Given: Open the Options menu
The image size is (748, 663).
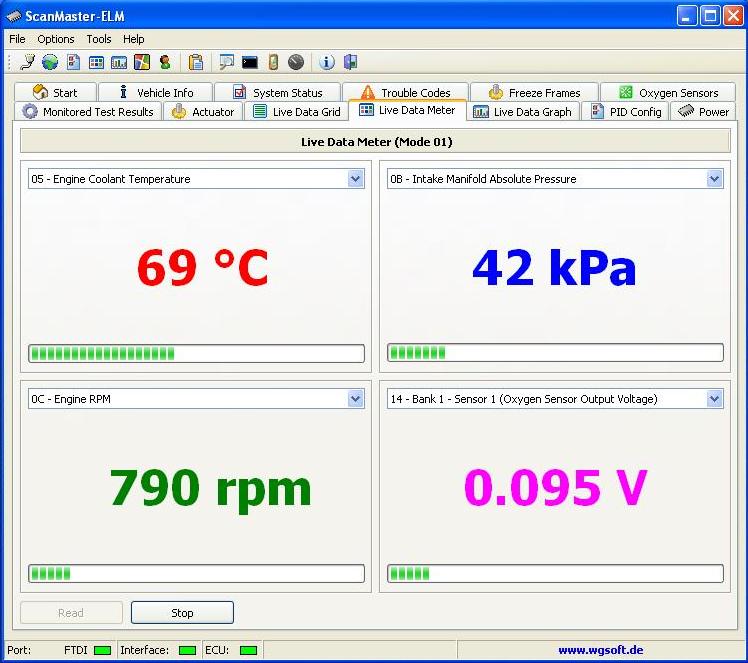Looking at the screenshot, I should coord(56,39).
